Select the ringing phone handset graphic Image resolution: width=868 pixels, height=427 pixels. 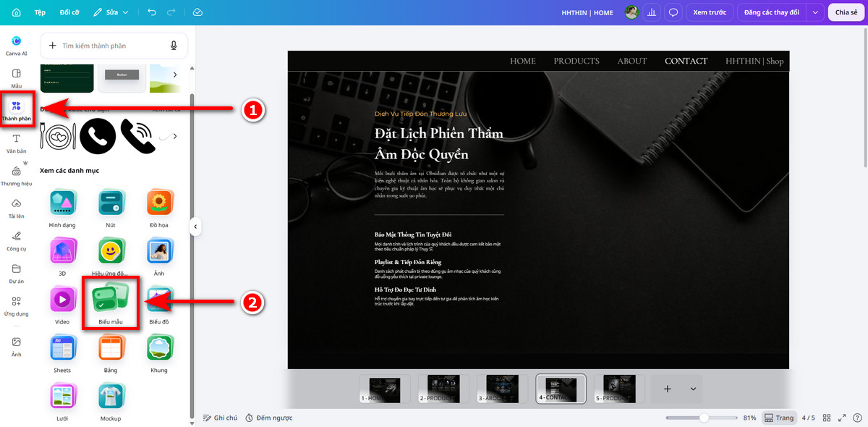tap(138, 136)
